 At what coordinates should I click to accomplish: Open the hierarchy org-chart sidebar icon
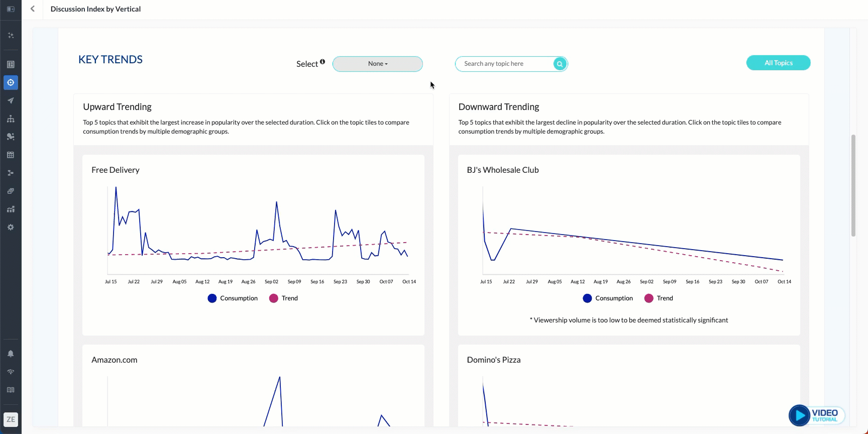pyautogui.click(x=11, y=119)
